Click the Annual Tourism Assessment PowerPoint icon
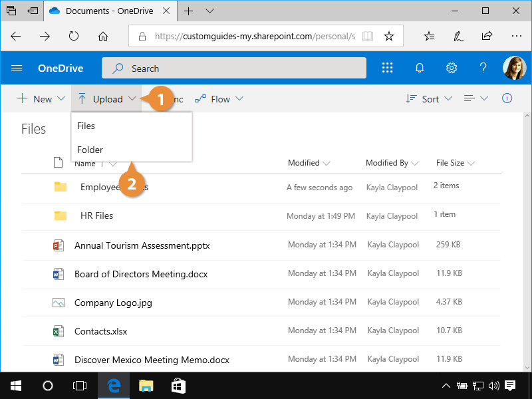Screen dimensions: 532x399 (x=59, y=245)
